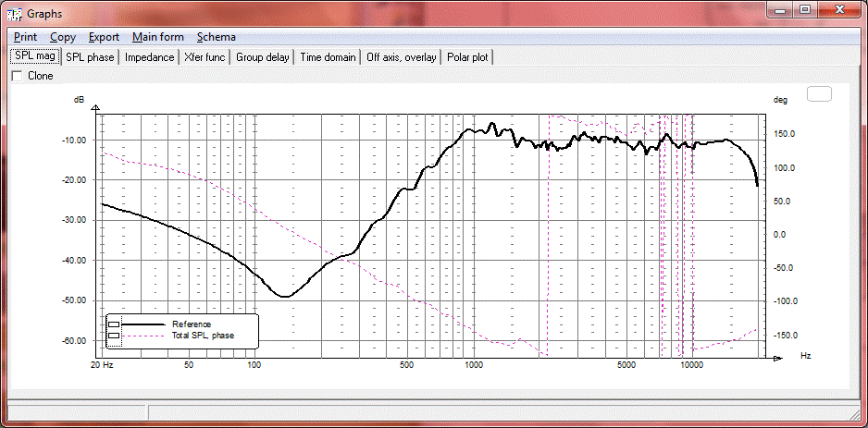
Task: Click the Total SPL, phase legend label
Action: point(204,336)
